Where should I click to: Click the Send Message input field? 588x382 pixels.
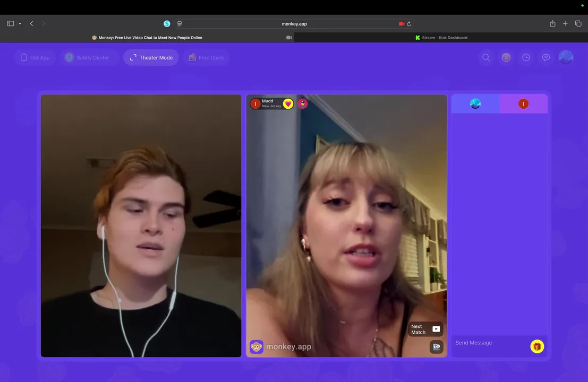pos(490,343)
